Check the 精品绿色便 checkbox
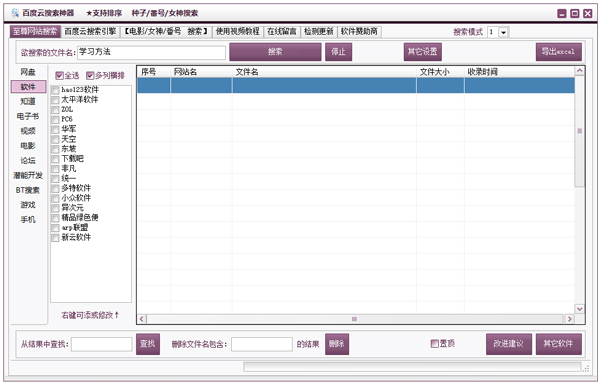 click(x=55, y=218)
